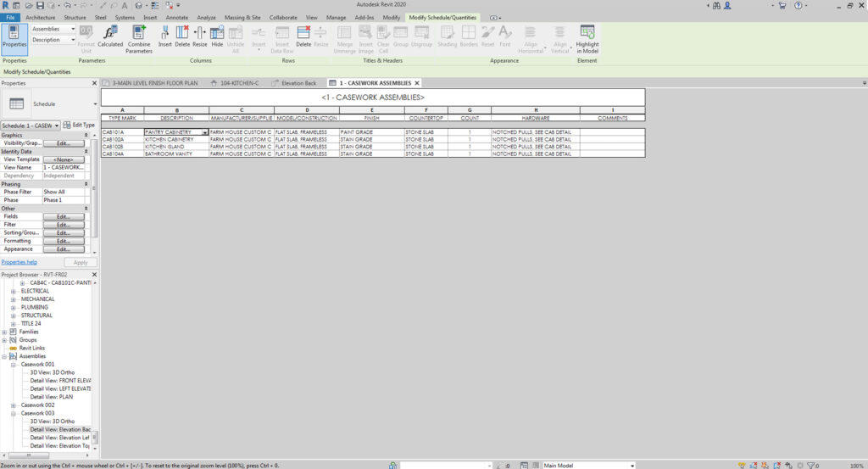Screen dimensions: 868x469
Task: Click the Resize column tool
Action: click(200, 36)
